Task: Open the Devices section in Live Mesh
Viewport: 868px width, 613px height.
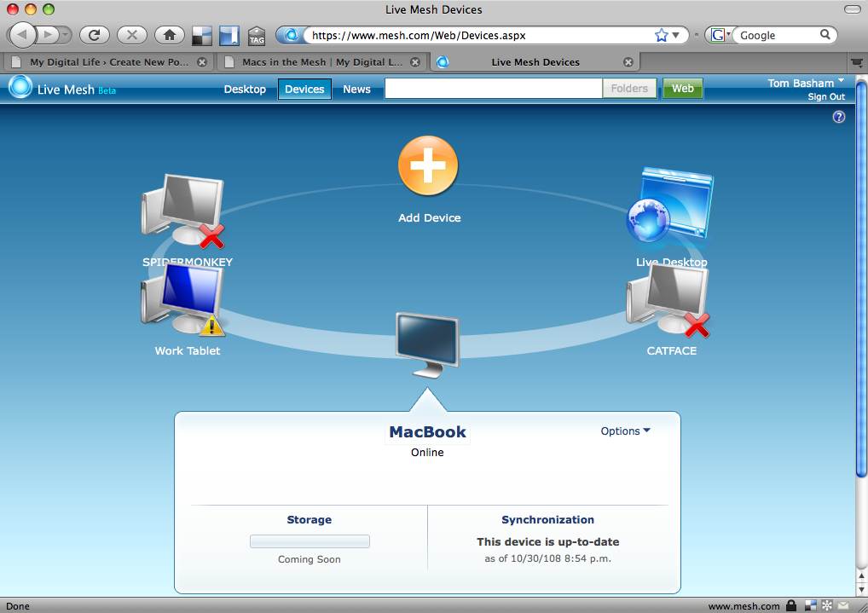Action: click(304, 90)
